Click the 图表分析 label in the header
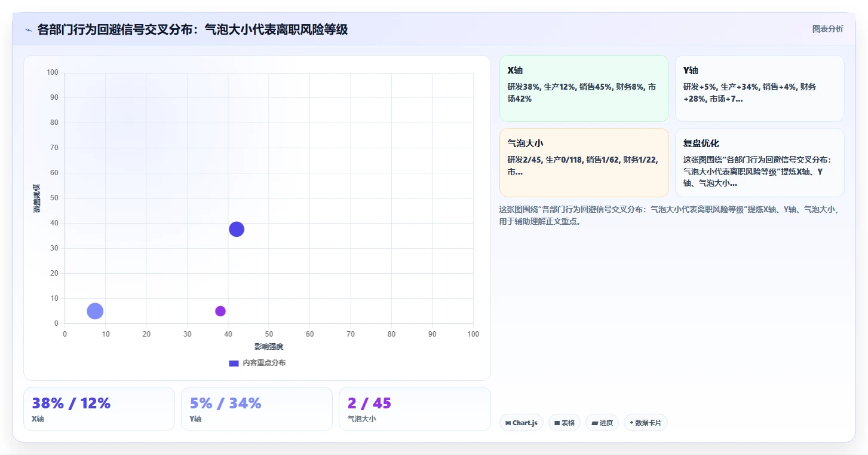Viewport: 868px width, 455px height. 827,29
